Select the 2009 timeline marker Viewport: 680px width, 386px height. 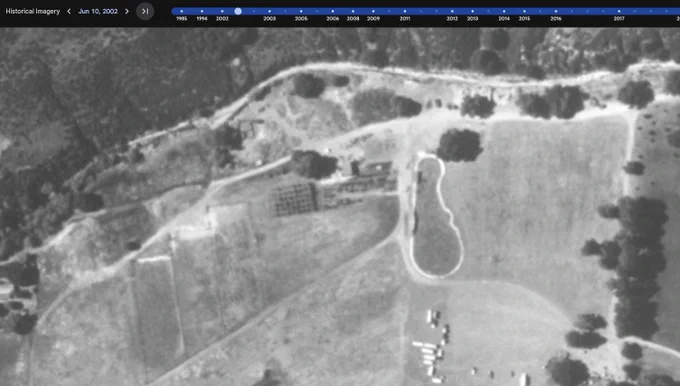373,11
